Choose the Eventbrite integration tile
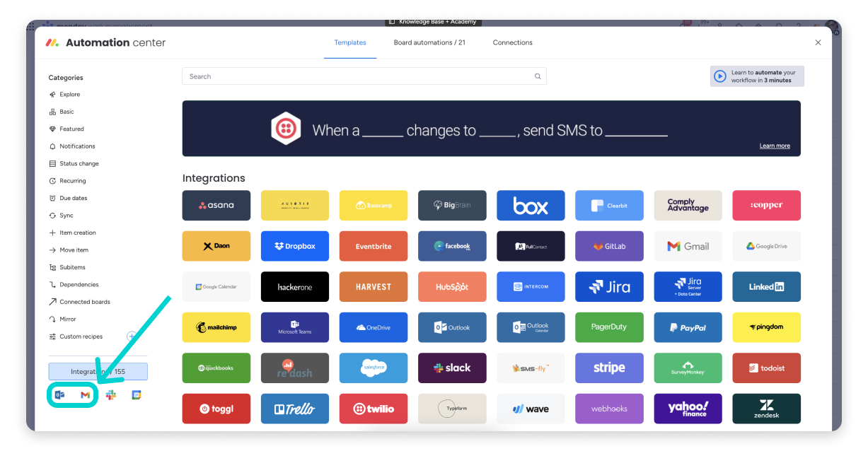 374,246
